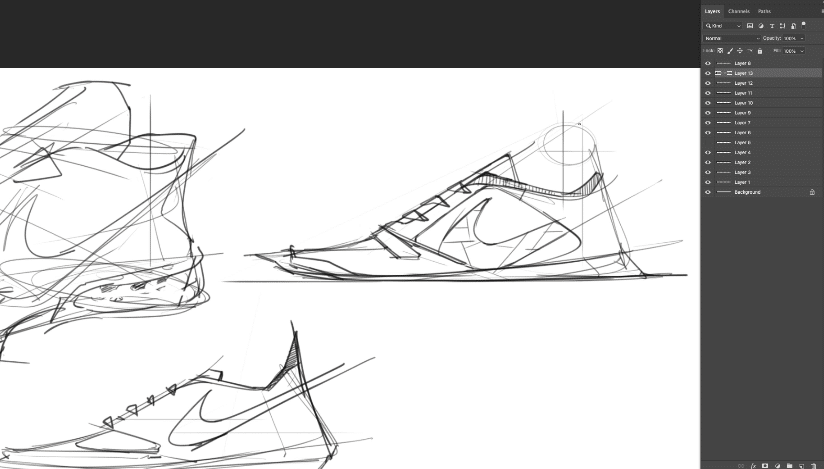Screen dimensions: 824x469
Task: Click the Layer 13 thumbnail
Action: tap(724, 74)
